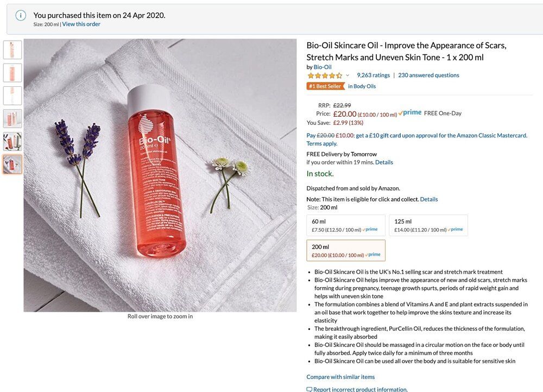Show the fifth product thumbnail image
543x392 pixels.
pos(12,141)
